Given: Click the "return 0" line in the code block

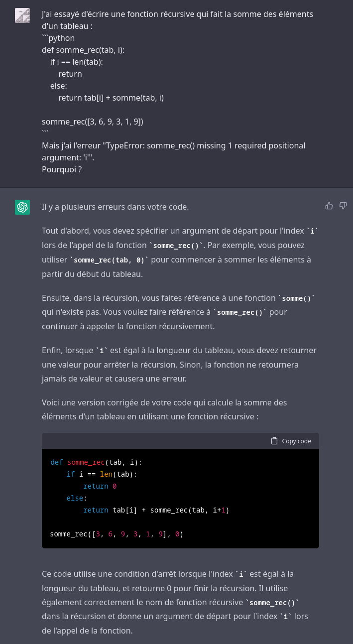Looking at the screenshot, I should (100, 486).
